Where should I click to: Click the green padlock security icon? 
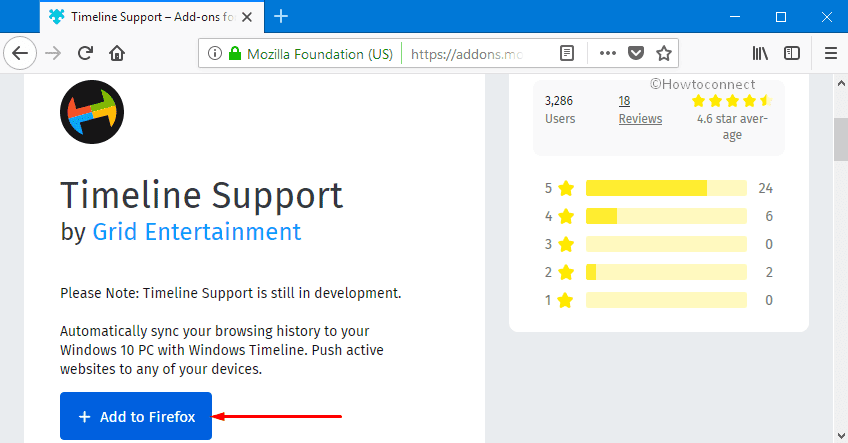tap(235, 53)
